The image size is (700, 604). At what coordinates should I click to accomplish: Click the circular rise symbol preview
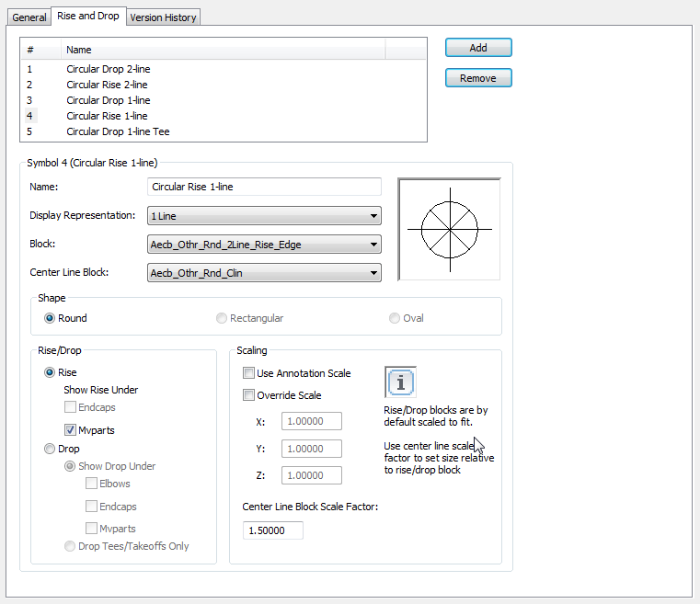tap(449, 229)
